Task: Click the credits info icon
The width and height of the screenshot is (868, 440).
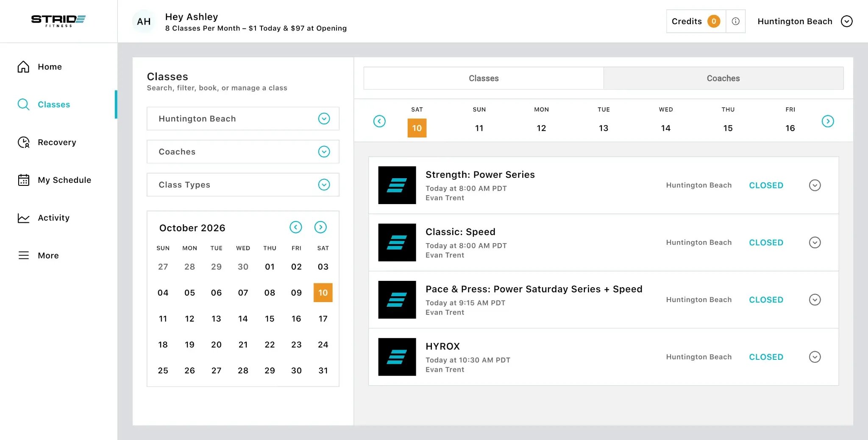Action: pyautogui.click(x=736, y=21)
